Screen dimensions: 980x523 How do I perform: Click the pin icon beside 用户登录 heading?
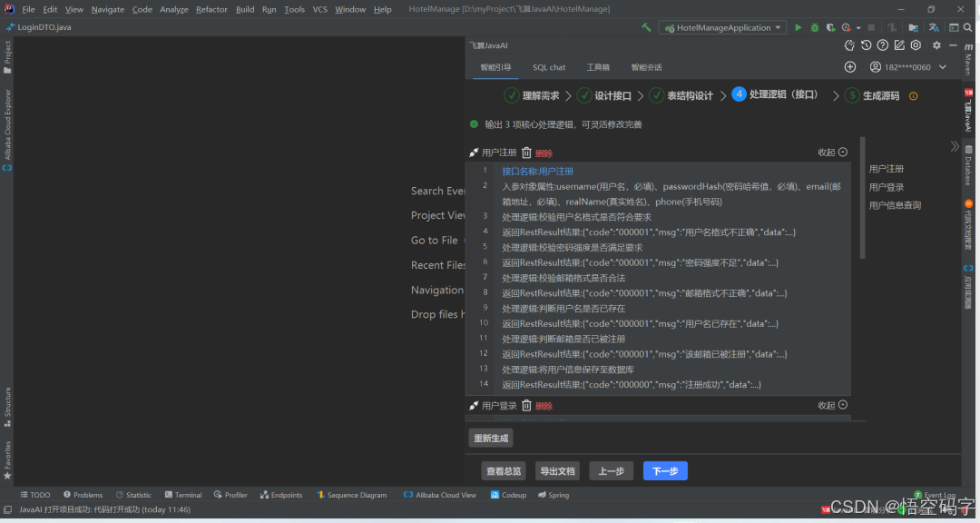pyautogui.click(x=474, y=405)
